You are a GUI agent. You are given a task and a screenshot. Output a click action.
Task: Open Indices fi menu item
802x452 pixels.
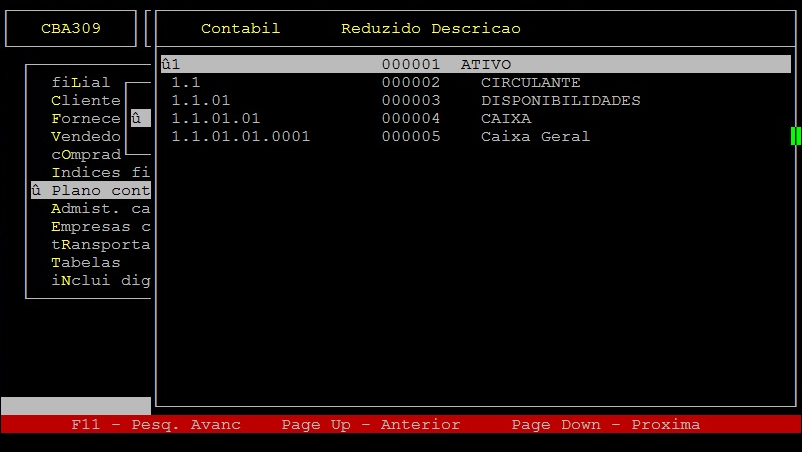click(99, 172)
